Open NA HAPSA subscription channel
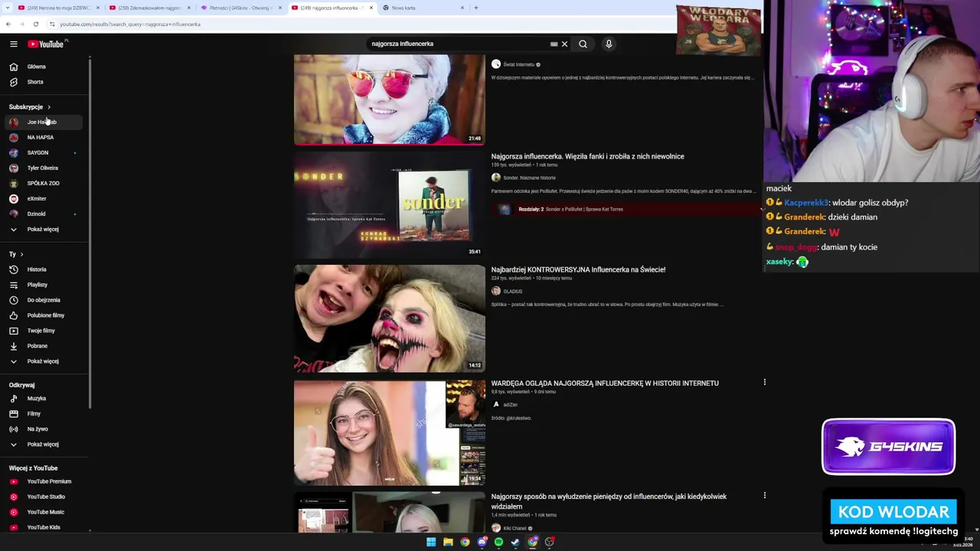Image resolution: width=980 pixels, height=551 pixels. (43, 137)
